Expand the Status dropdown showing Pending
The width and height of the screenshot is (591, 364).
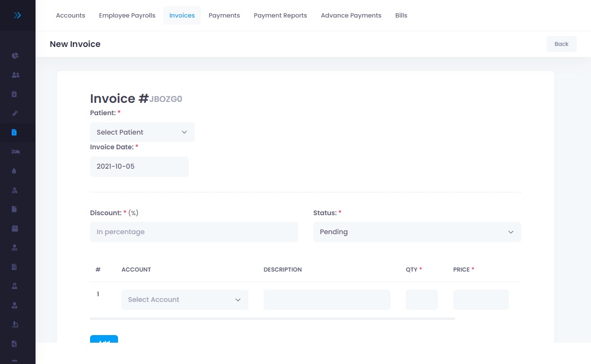pyautogui.click(x=417, y=232)
